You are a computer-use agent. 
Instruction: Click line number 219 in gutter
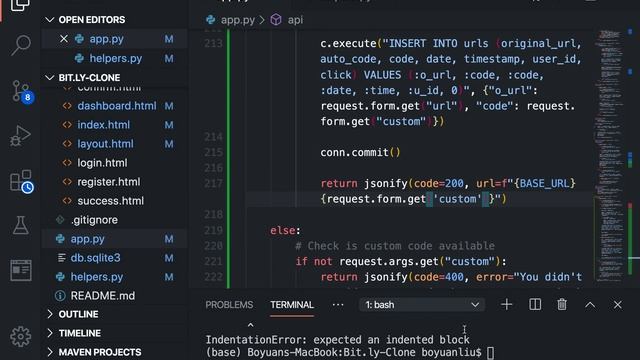click(213, 230)
